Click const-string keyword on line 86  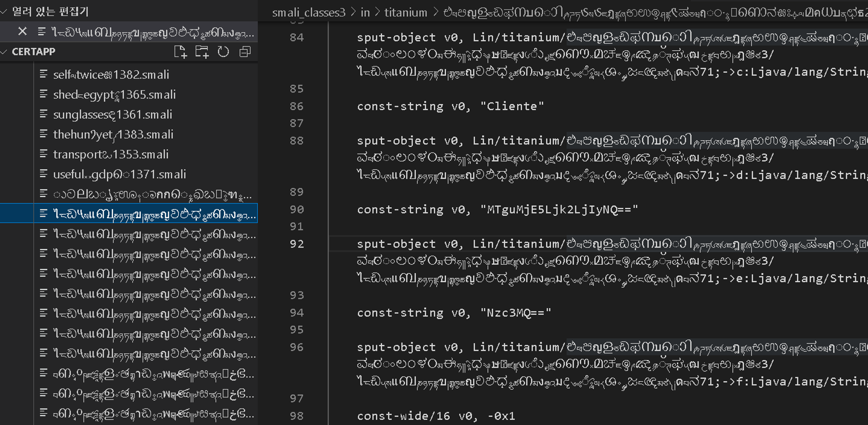pos(400,106)
